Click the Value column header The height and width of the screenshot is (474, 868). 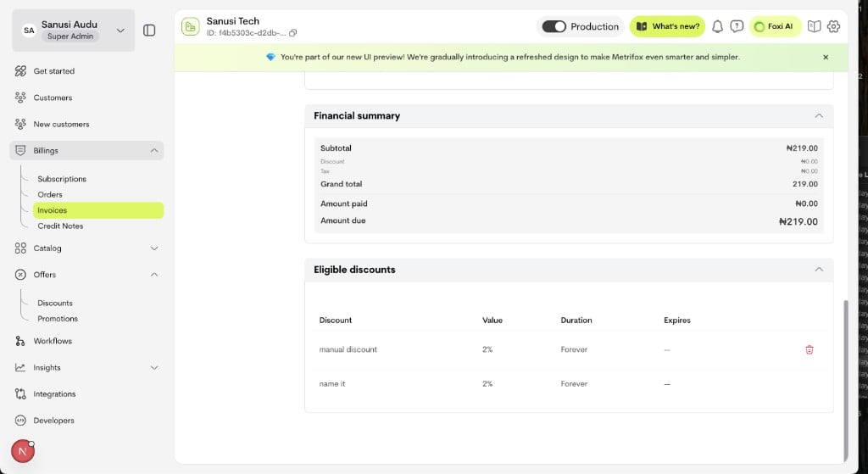point(492,320)
